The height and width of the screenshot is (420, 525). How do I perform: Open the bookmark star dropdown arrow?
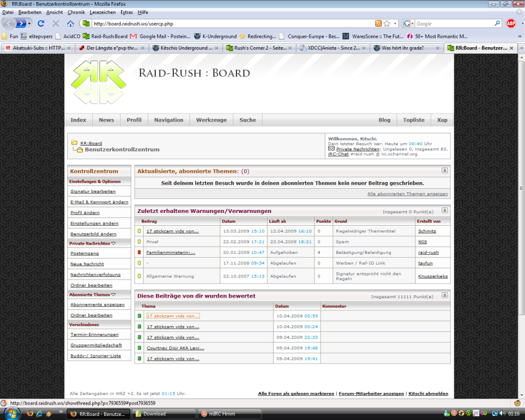(x=395, y=24)
